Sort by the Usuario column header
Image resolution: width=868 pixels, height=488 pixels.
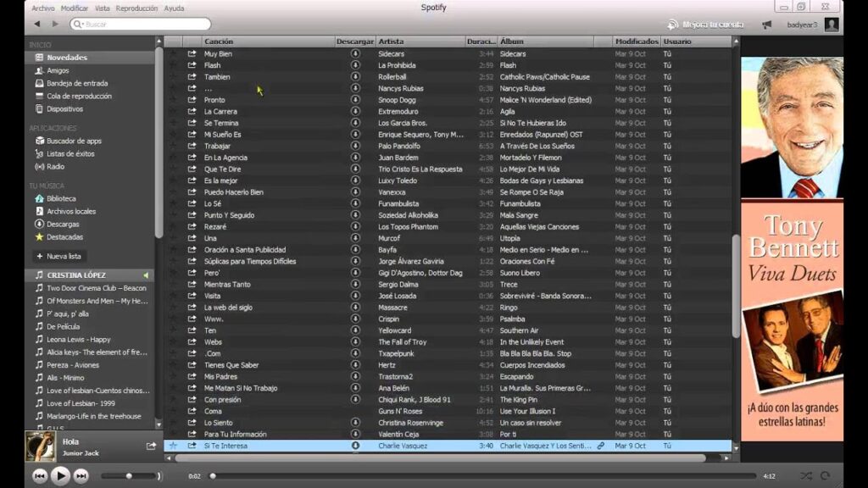pyautogui.click(x=696, y=42)
